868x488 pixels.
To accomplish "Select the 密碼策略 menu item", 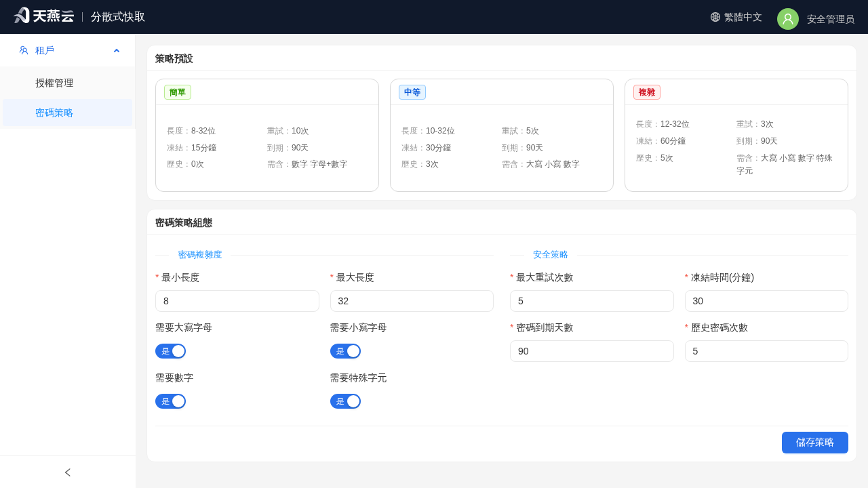I will tap(68, 113).
